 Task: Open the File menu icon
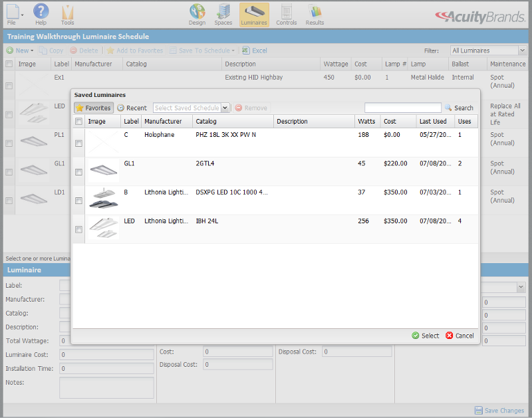(14, 14)
